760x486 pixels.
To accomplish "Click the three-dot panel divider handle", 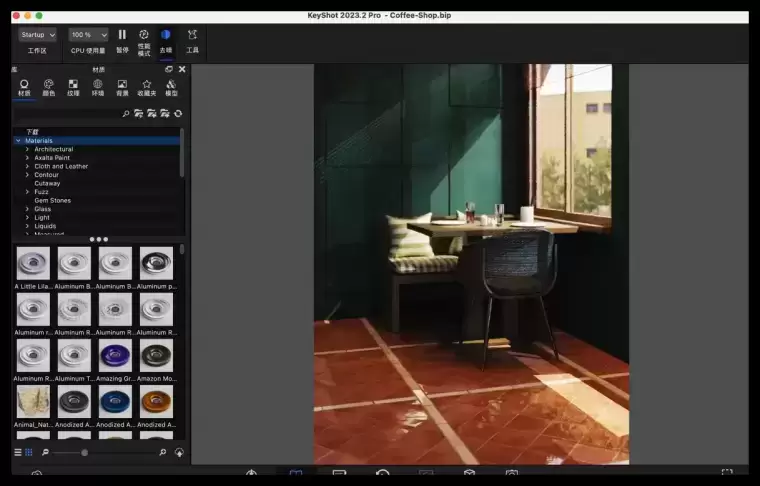I will (98, 239).
